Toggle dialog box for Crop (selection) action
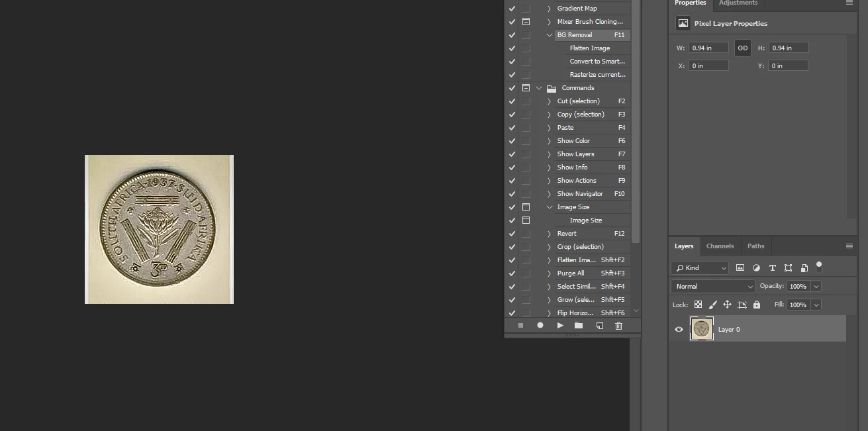This screenshot has width=868, height=431. (526, 247)
